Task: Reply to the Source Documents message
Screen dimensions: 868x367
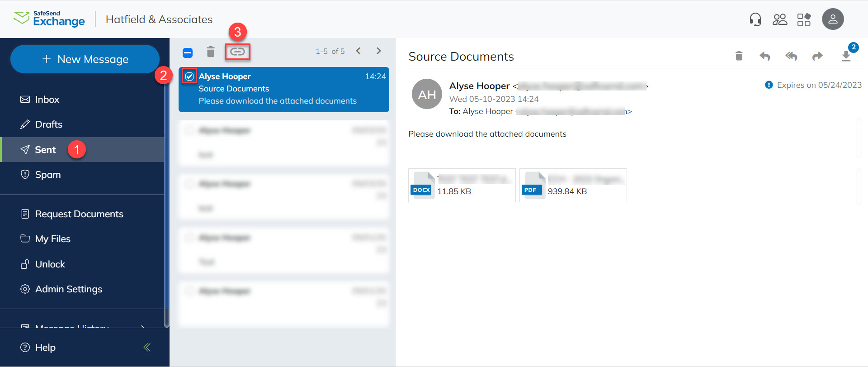Action: pos(764,56)
